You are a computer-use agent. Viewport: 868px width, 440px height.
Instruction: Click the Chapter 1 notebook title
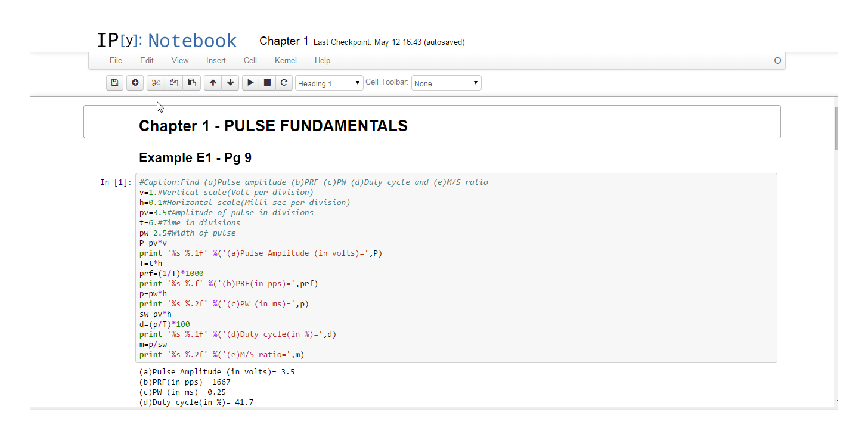(284, 41)
